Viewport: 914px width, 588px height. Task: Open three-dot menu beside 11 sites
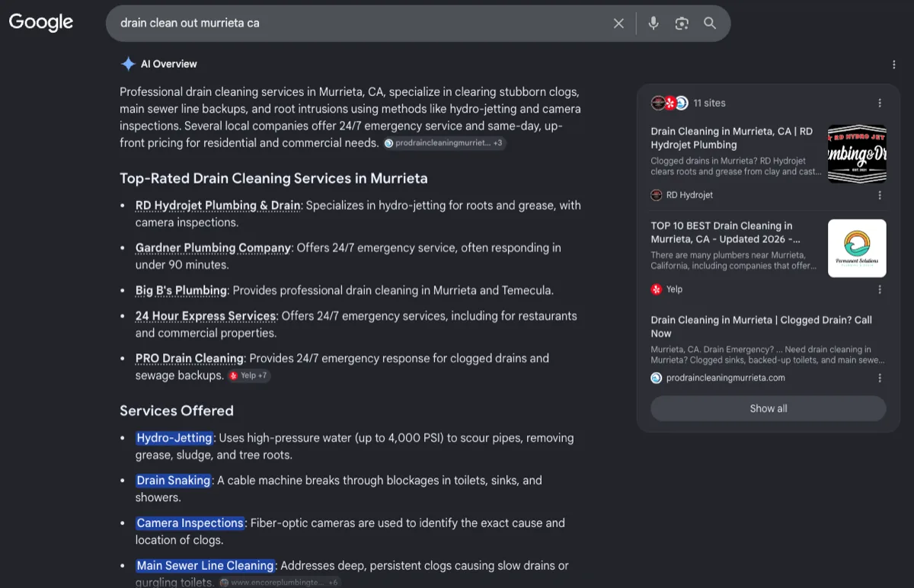click(x=880, y=103)
